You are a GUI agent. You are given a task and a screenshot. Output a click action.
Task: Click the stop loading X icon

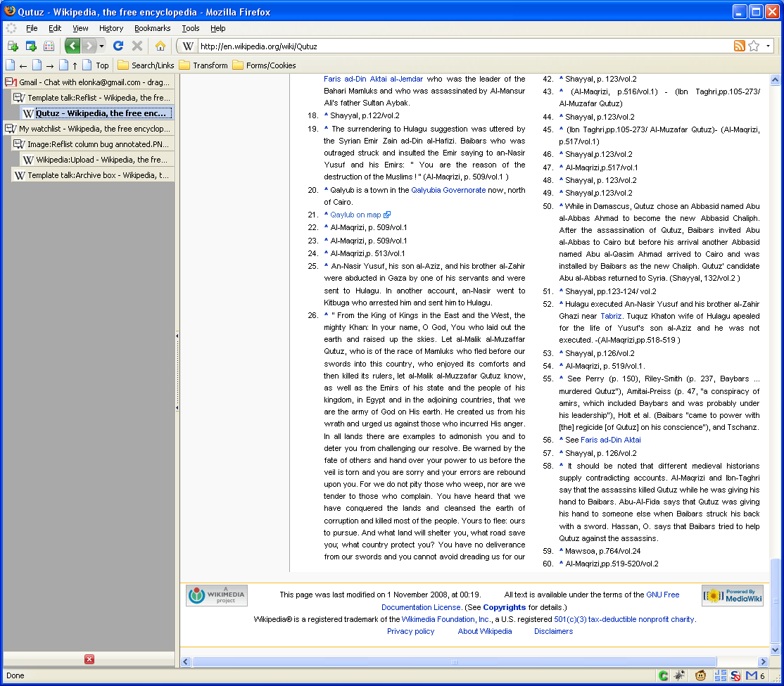137,46
